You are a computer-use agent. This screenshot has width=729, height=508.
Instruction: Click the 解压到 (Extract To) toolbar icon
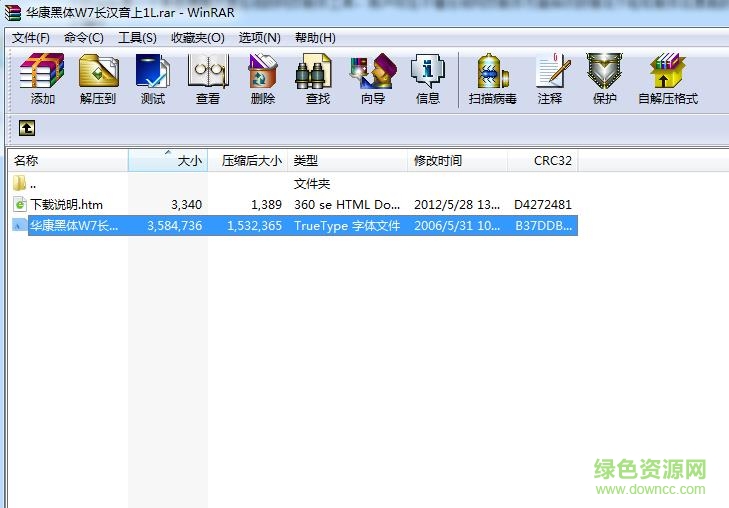[98, 71]
